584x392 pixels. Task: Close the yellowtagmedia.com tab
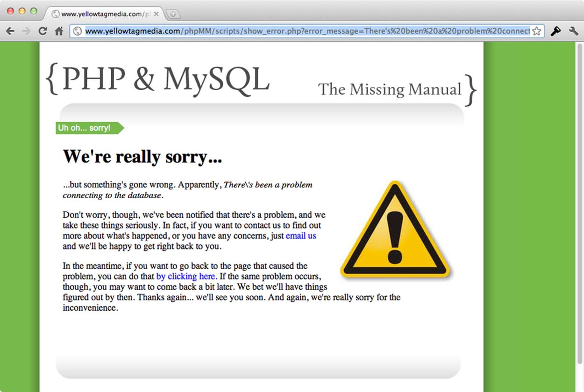click(x=157, y=14)
